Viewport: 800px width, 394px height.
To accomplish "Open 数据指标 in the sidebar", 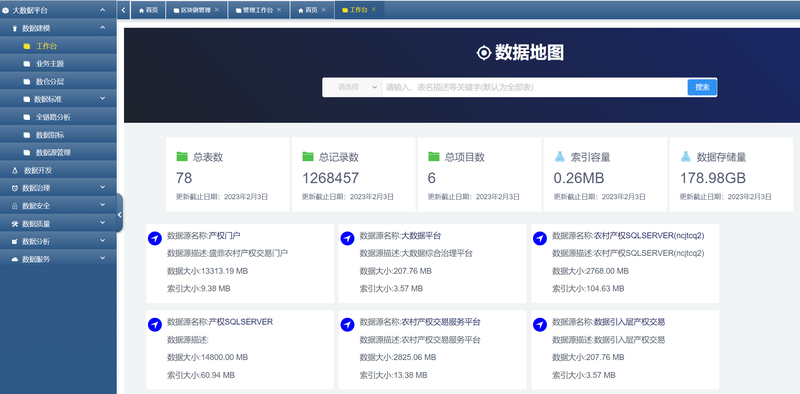I will 50,135.
